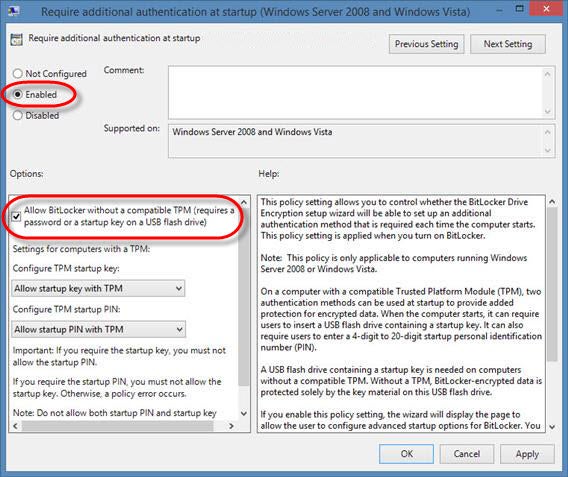Click the Next Setting button
The height and width of the screenshot is (477, 568).
508,44
